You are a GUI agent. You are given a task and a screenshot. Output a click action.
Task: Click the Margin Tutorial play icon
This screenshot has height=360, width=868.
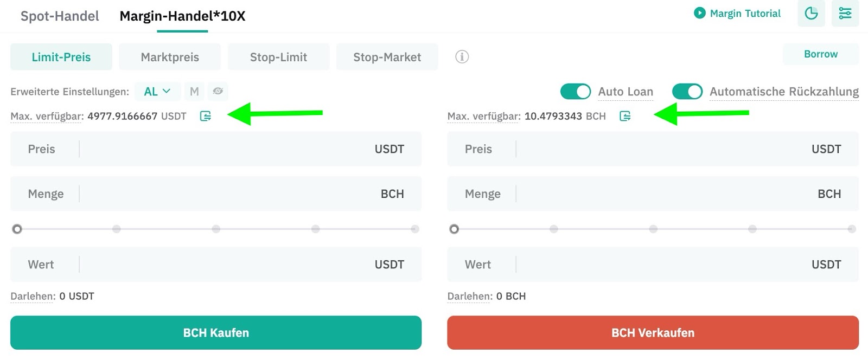point(699,13)
